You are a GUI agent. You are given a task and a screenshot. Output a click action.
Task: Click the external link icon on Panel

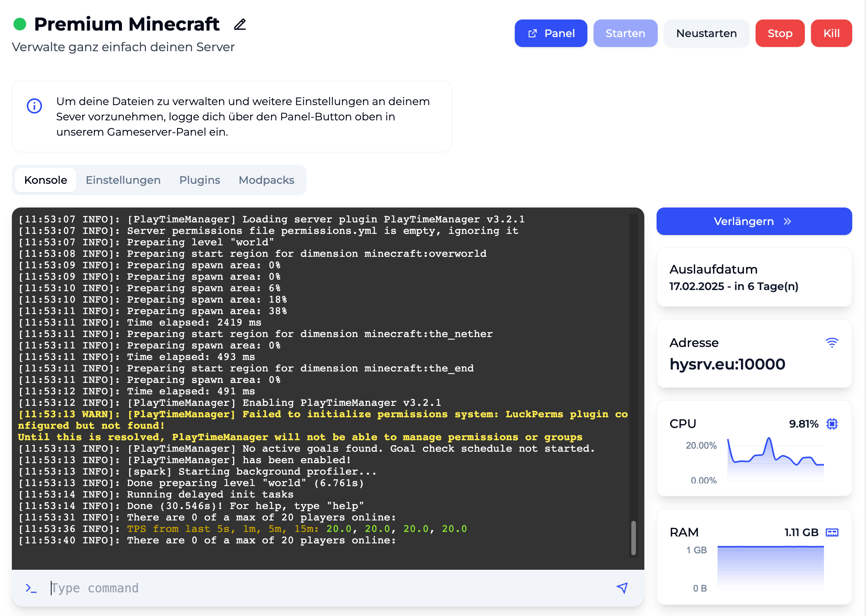(x=532, y=33)
